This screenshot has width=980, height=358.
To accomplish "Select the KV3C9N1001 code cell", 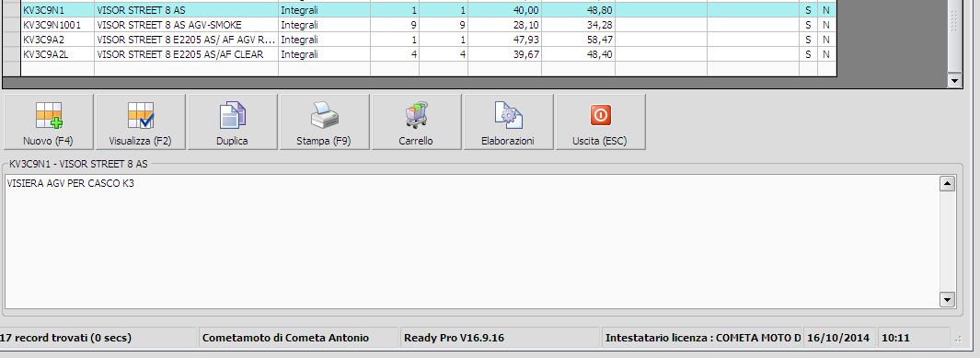I will tap(57, 25).
